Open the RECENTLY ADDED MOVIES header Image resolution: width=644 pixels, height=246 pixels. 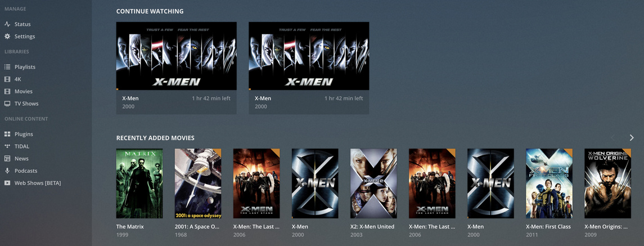pyautogui.click(x=155, y=138)
